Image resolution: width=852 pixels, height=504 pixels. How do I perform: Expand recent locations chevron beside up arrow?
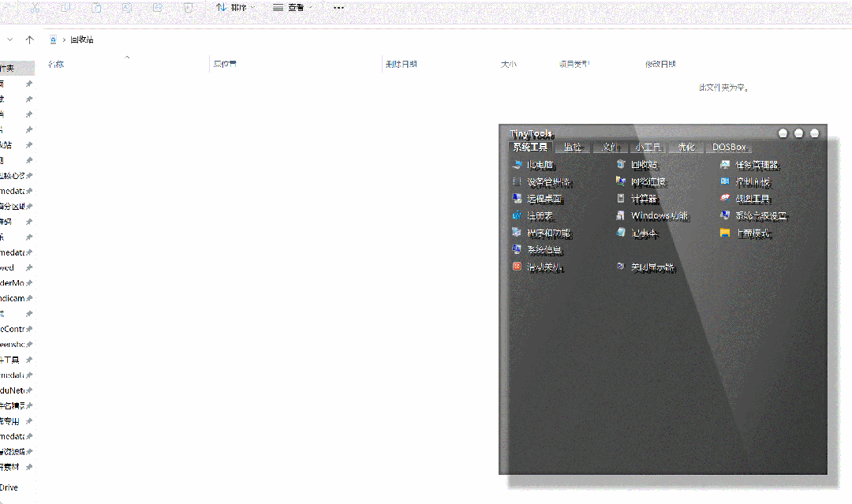[x=9, y=39]
